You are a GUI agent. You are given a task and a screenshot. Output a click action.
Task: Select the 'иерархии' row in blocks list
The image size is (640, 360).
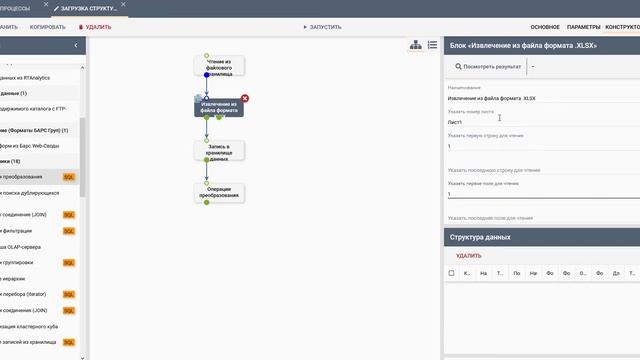click(x=40, y=279)
